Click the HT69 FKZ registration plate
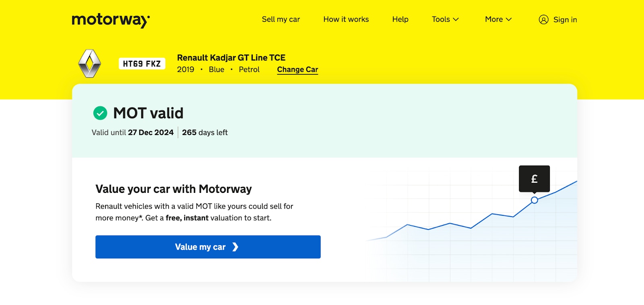644x305 pixels. (142, 63)
